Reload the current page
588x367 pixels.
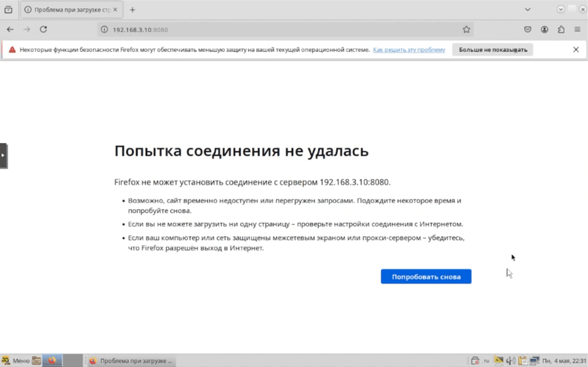click(x=43, y=29)
